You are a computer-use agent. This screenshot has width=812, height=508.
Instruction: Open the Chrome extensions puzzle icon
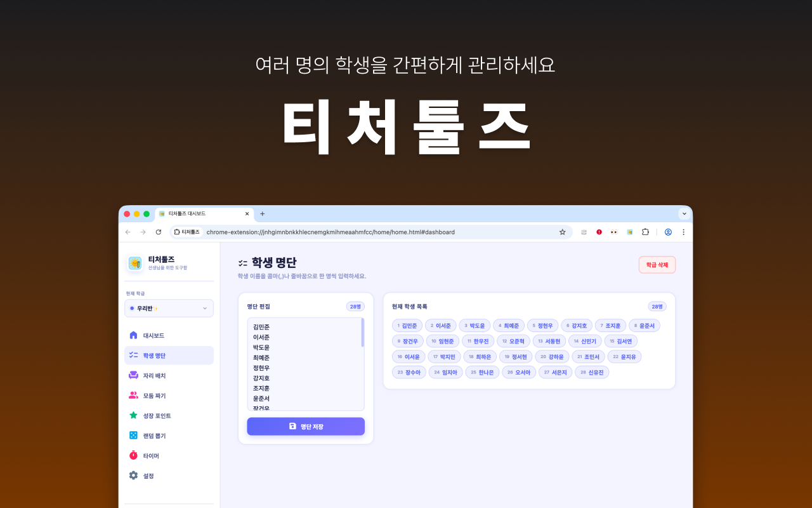pos(645,232)
